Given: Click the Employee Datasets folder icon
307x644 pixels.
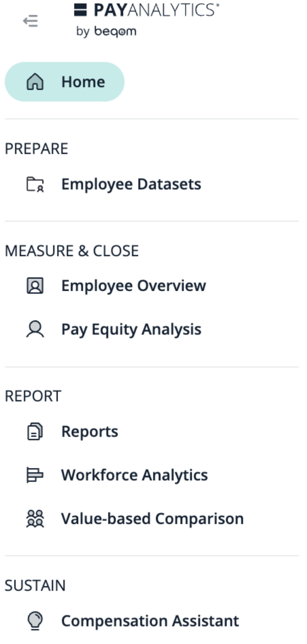Looking at the screenshot, I should tap(35, 184).
